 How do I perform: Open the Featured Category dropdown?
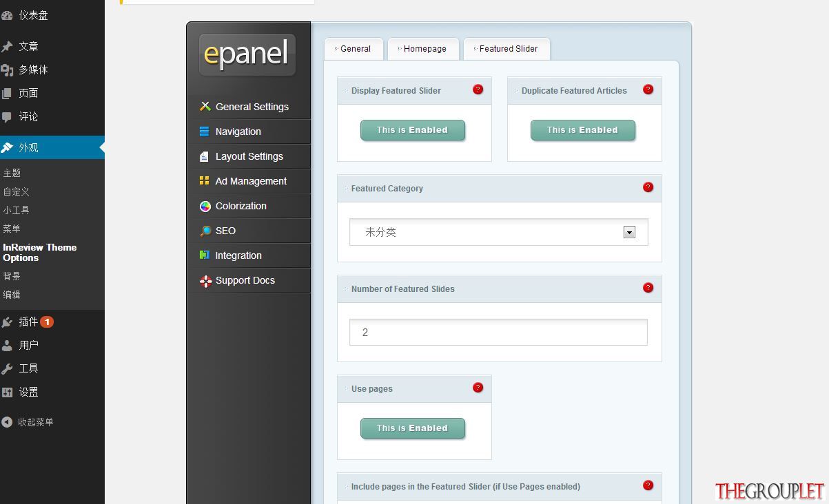[499, 232]
